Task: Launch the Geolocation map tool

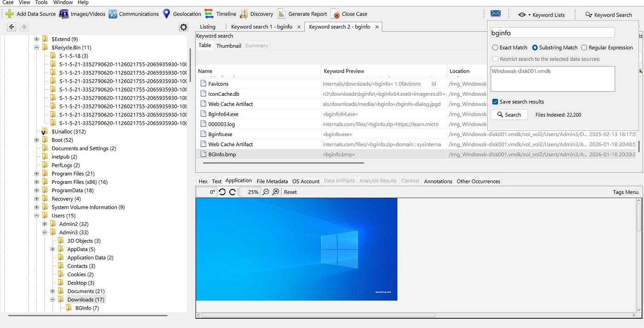Action: coord(167,14)
